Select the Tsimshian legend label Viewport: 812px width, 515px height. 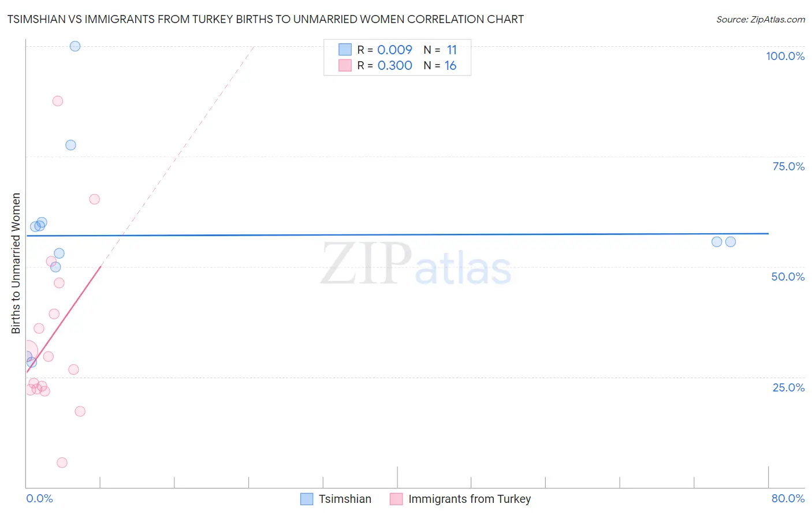click(345, 499)
